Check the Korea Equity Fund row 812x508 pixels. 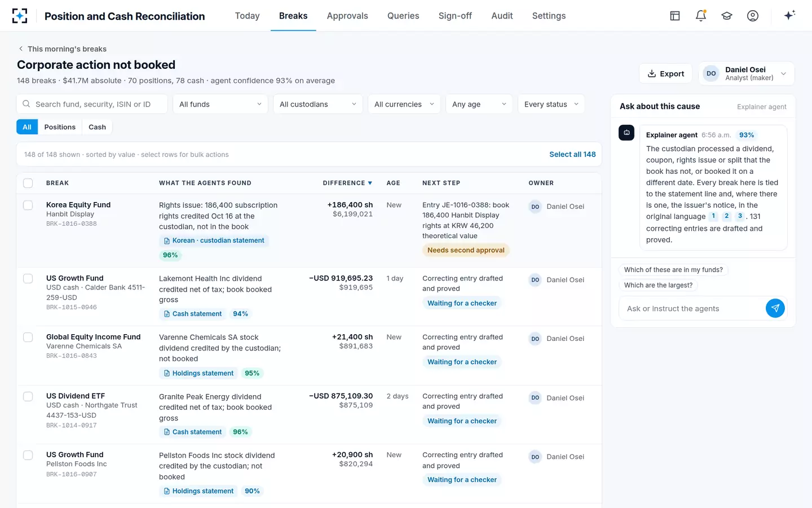pyautogui.click(x=28, y=205)
